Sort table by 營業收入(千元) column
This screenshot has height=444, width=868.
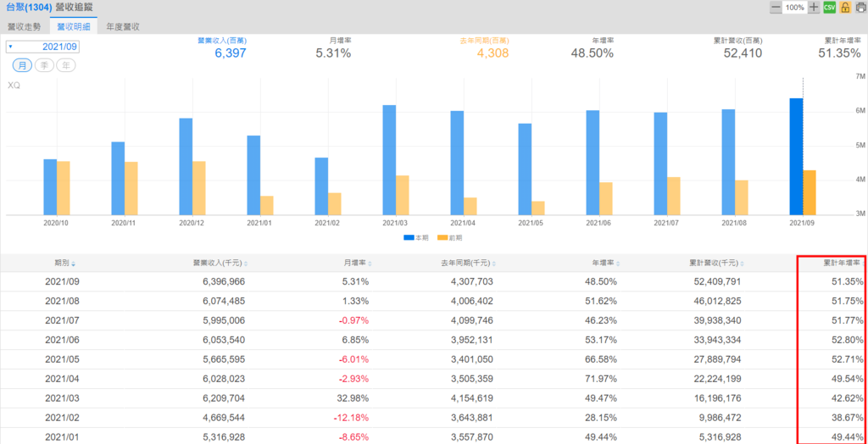pos(220,264)
